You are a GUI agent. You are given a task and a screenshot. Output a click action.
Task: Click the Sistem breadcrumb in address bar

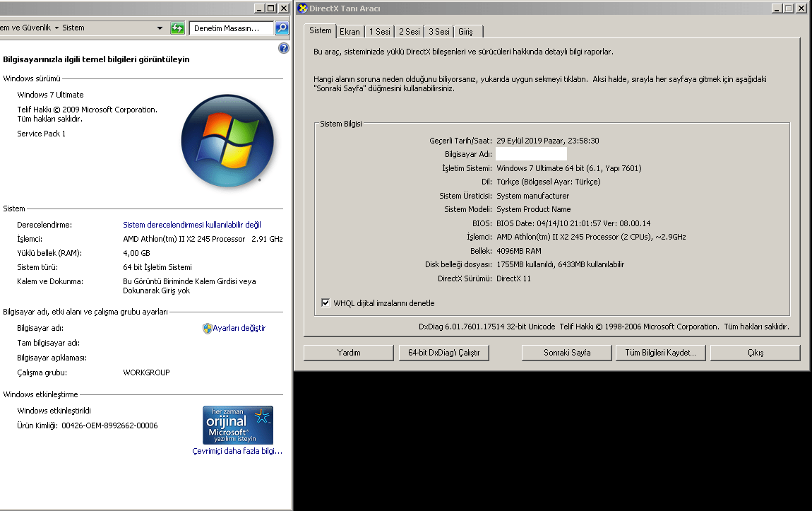(73, 28)
